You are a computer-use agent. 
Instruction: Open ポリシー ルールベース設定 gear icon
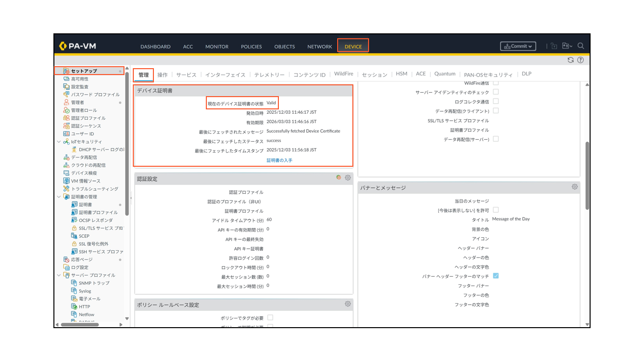click(x=348, y=304)
